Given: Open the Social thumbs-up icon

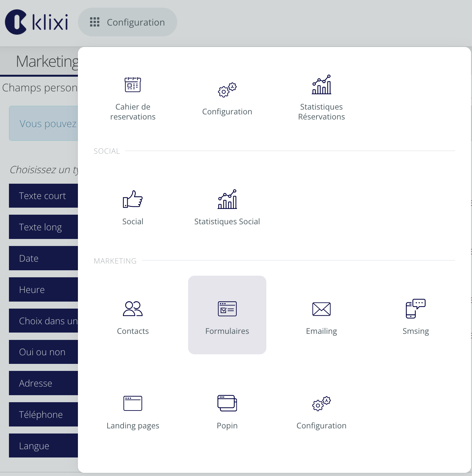Looking at the screenshot, I should click(133, 199).
